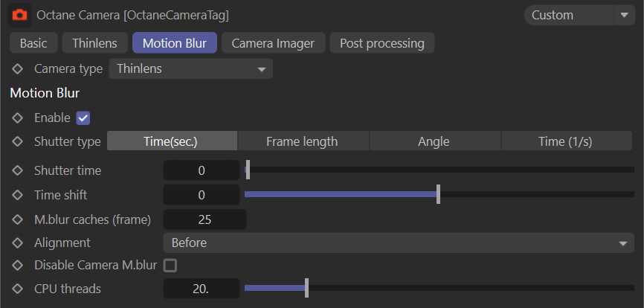
Task: Click the M.blur caches value field
Action: pos(204,219)
